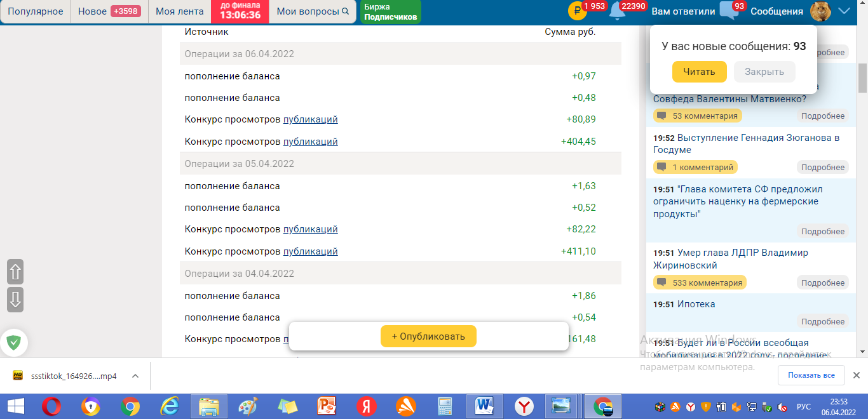Click the green shield icon
Viewport: 868px width, 419px height.
click(13, 343)
